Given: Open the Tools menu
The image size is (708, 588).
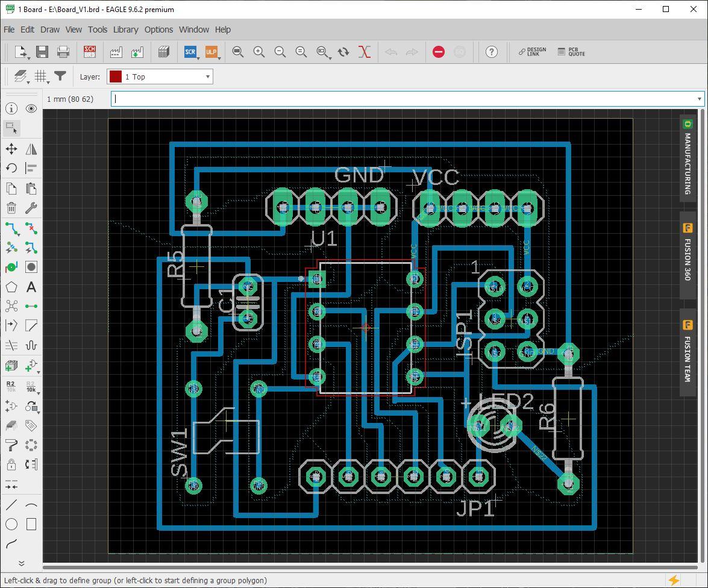Looking at the screenshot, I should point(98,30).
